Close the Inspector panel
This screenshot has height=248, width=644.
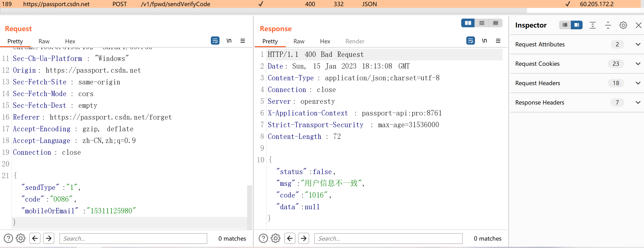(x=639, y=25)
